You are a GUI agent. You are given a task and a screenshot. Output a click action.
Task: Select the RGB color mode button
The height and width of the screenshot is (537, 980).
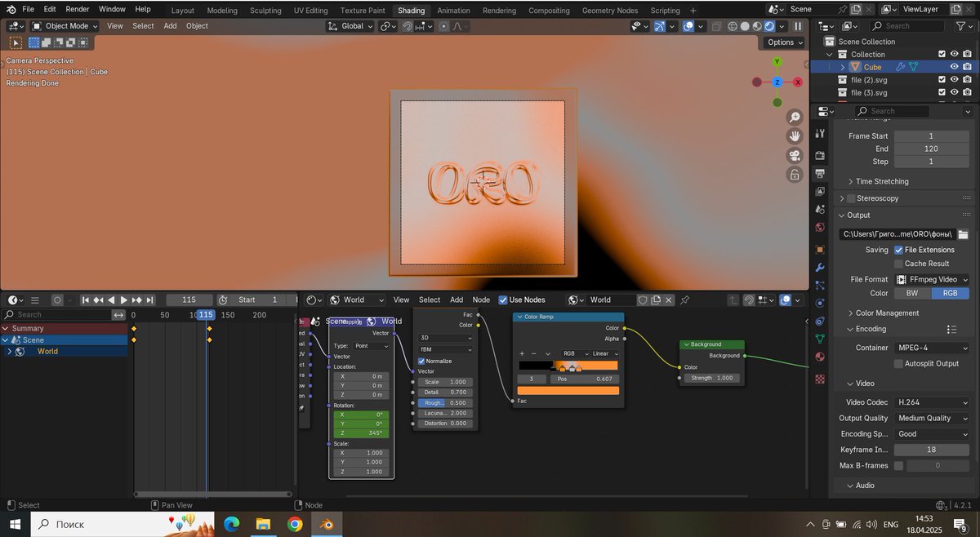coord(951,293)
